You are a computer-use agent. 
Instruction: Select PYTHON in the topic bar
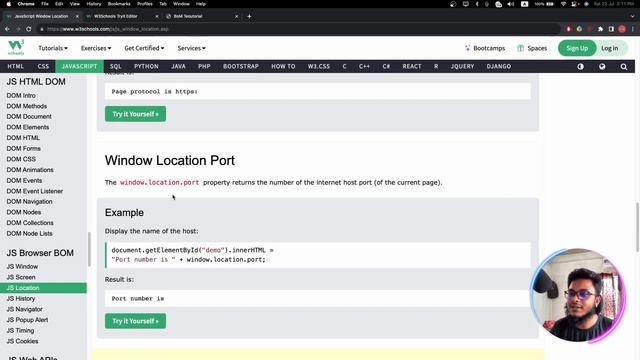146,66
